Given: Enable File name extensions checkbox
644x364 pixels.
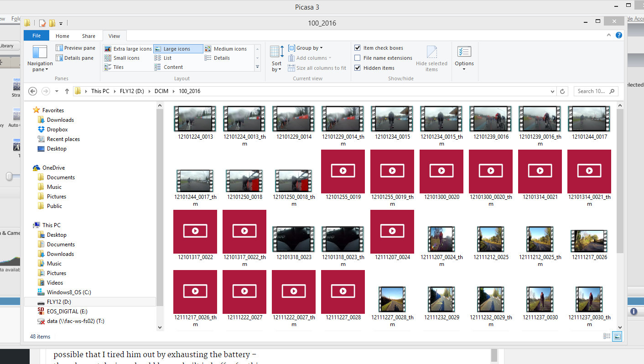Looking at the screenshot, I should pyautogui.click(x=358, y=58).
